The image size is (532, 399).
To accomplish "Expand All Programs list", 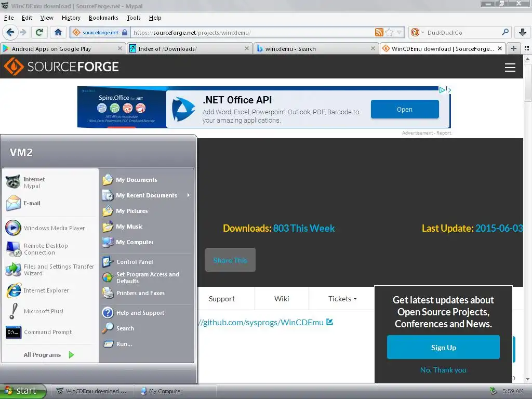I will coord(49,355).
